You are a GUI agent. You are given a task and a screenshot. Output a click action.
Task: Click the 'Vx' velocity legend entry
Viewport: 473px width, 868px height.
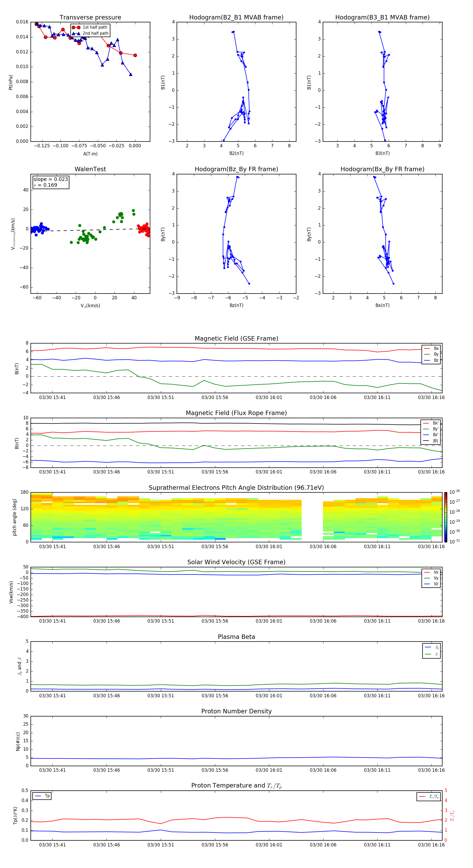[x=431, y=572]
